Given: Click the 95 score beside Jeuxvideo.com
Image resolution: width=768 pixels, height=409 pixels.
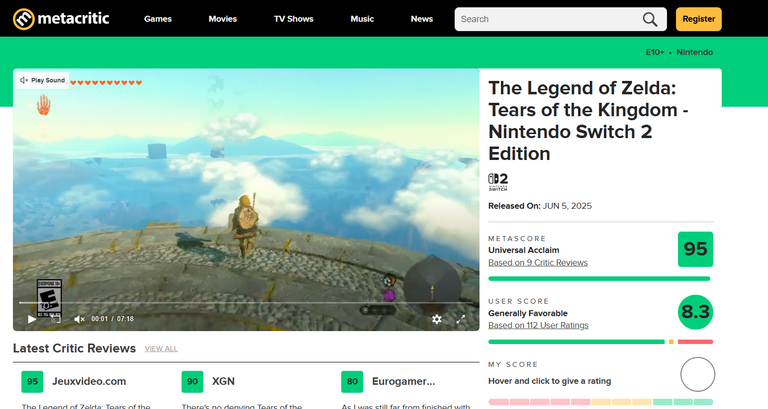Looking at the screenshot, I should [x=32, y=382].
